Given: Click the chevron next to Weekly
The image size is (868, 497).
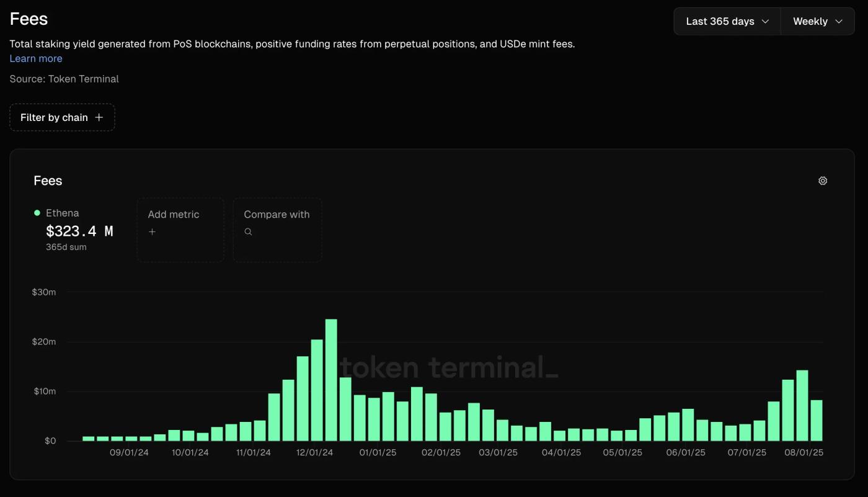Looking at the screenshot, I should click(839, 21).
